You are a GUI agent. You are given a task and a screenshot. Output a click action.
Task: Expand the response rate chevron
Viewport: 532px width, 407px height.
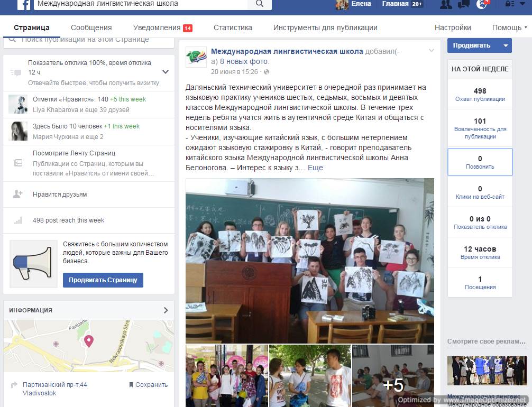(x=166, y=72)
